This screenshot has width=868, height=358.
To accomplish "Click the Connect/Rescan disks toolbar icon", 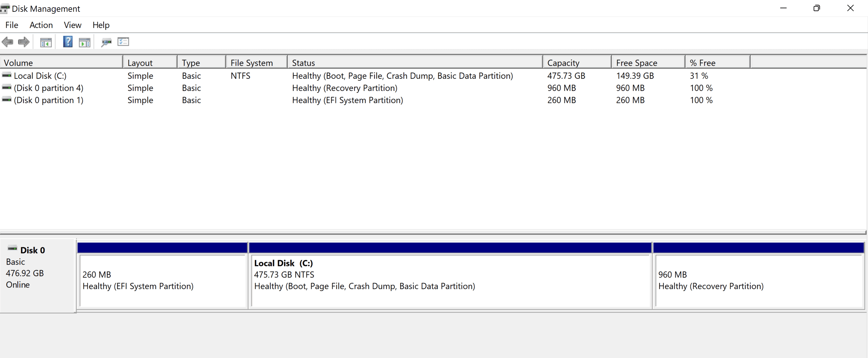I will 107,43.
